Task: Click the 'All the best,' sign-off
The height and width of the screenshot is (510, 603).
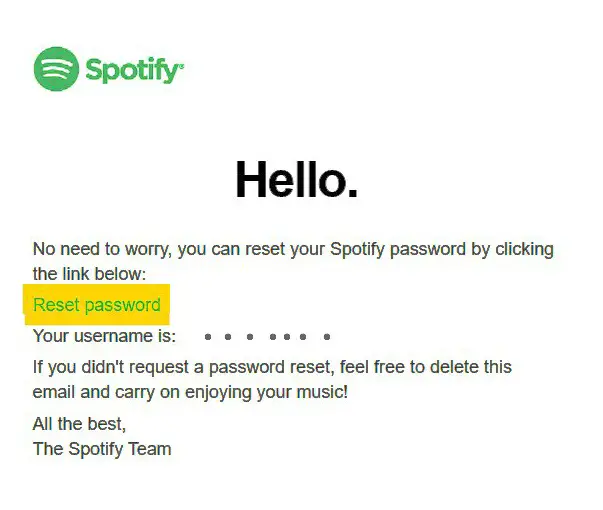Action: click(x=79, y=424)
